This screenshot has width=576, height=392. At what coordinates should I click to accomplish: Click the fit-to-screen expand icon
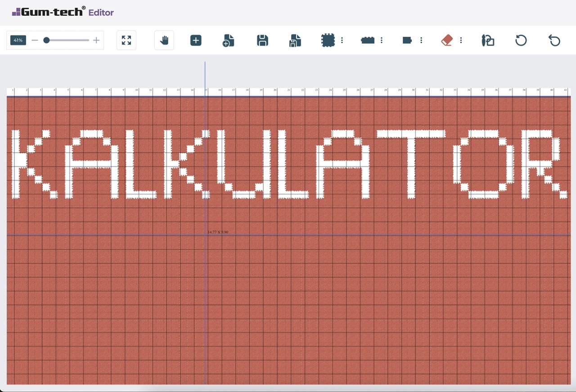coord(126,41)
